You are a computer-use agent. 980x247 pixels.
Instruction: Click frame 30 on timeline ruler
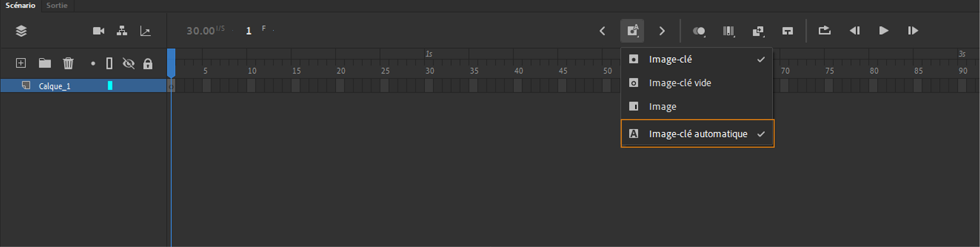tap(429, 71)
